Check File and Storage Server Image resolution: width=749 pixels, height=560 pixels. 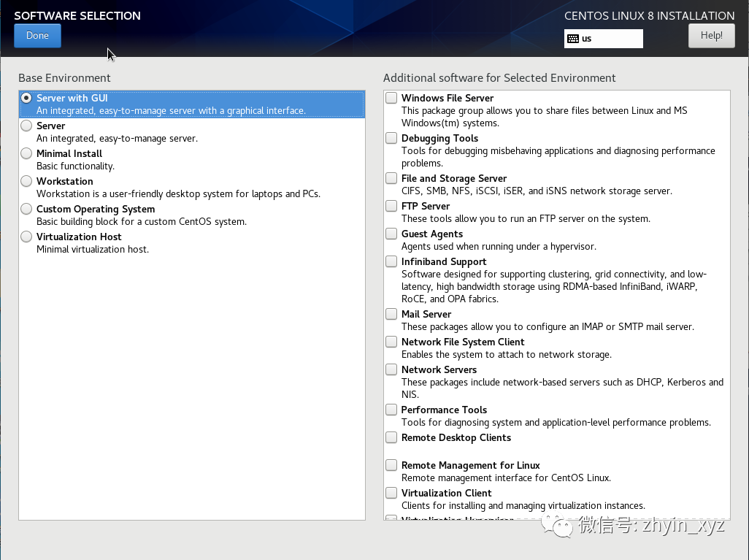(x=391, y=178)
